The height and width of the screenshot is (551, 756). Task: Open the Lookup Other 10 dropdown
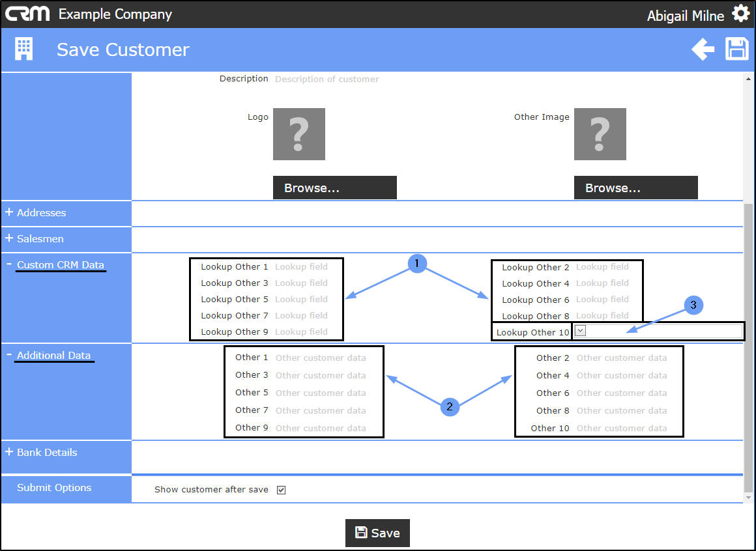tap(581, 331)
